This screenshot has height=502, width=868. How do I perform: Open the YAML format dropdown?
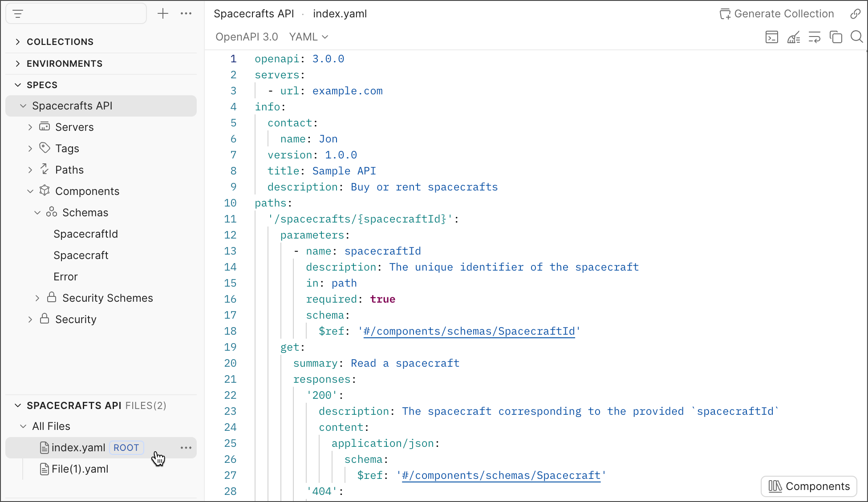point(308,37)
